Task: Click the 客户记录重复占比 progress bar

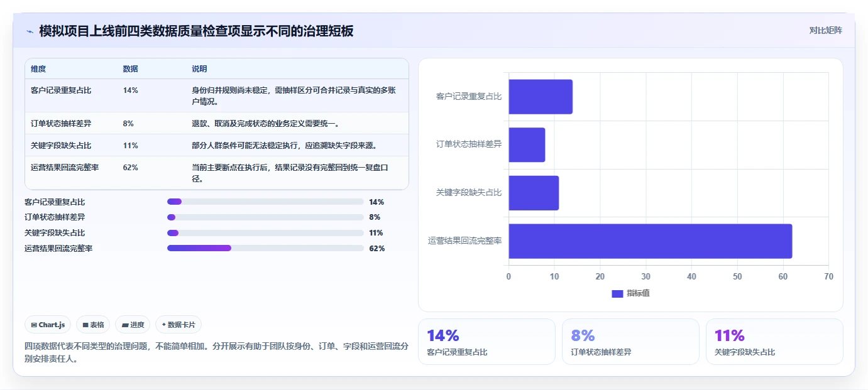Action: point(265,202)
